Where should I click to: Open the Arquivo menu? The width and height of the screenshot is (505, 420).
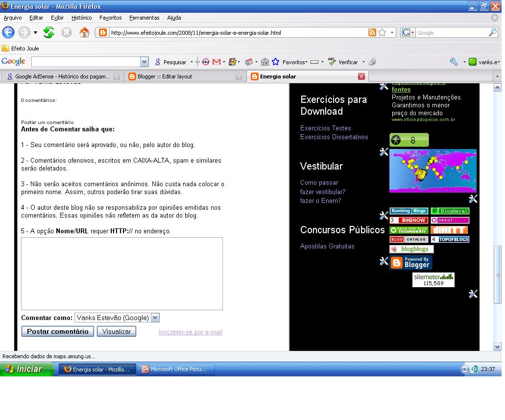(x=13, y=18)
